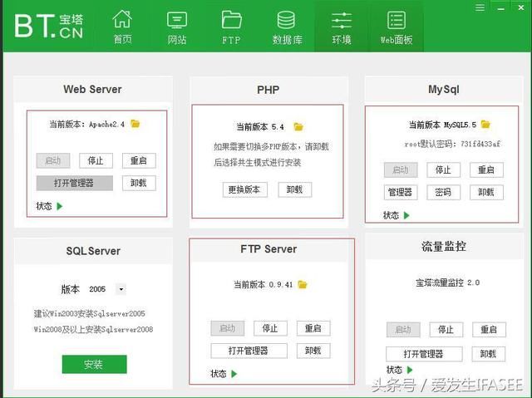
Task: Click 流量监控 green status indicator
Action: coord(410,370)
